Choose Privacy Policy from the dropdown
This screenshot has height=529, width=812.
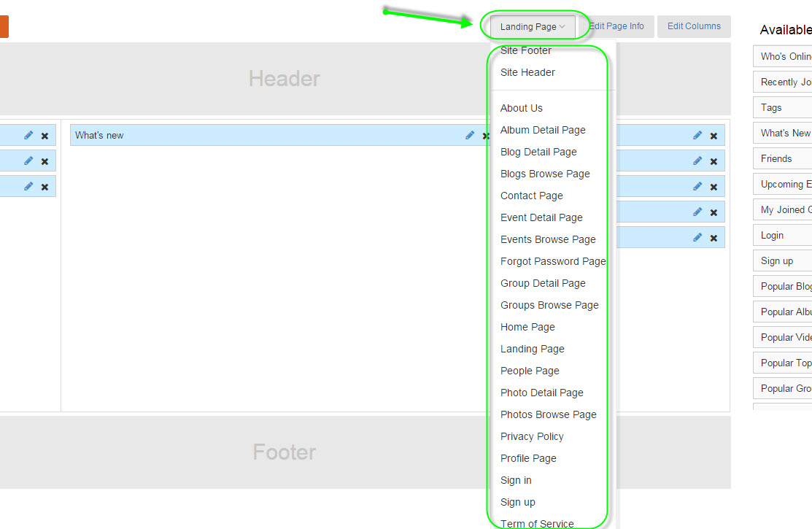click(532, 436)
